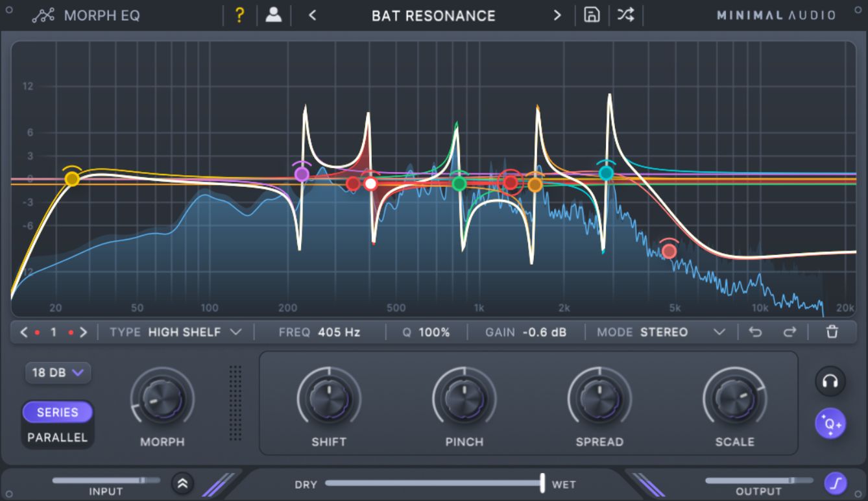Click the OUTPUT level slider

[758, 480]
